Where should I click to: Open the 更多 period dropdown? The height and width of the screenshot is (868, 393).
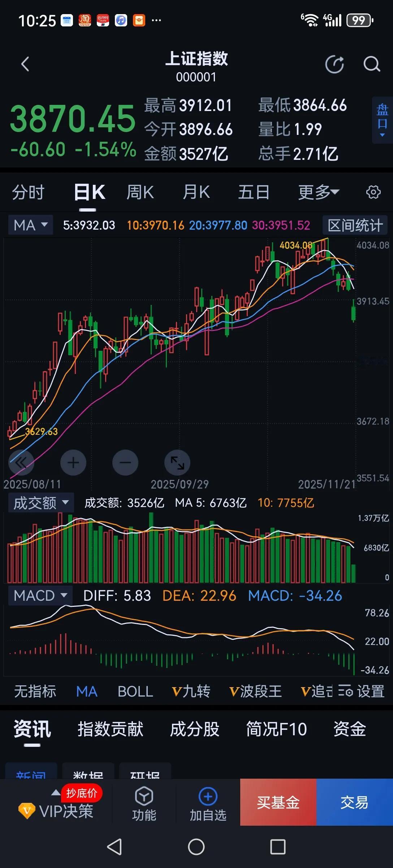pyautogui.click(x=319, y=192)
